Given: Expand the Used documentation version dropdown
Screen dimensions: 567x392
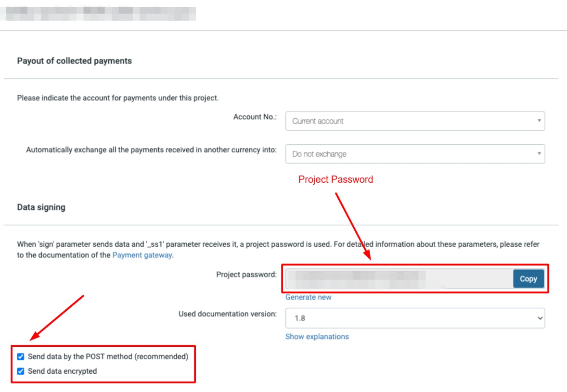Looking at the screenshot, I should (414, 318).
